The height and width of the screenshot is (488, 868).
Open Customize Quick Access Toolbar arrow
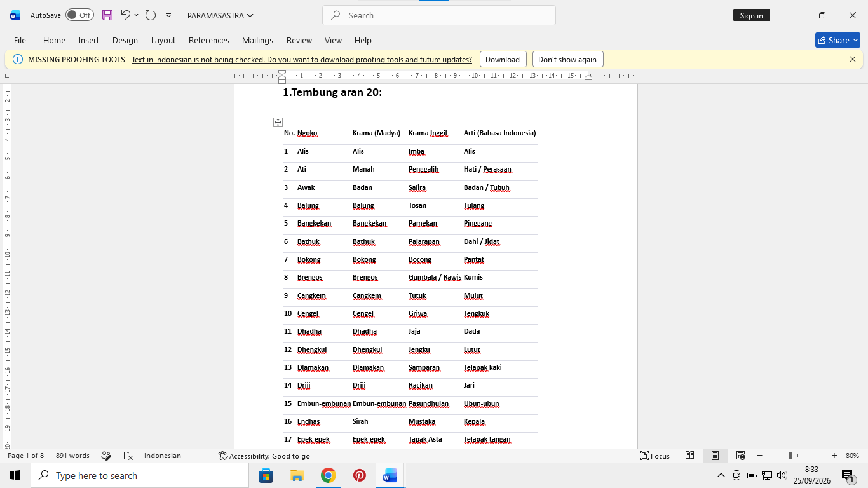pyautogui.click(x=168, y=15)
